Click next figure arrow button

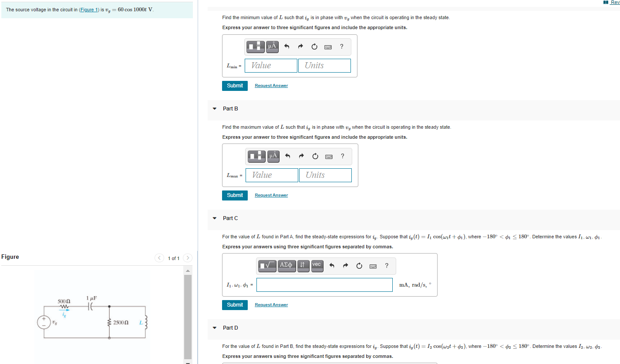coord(188,258)
